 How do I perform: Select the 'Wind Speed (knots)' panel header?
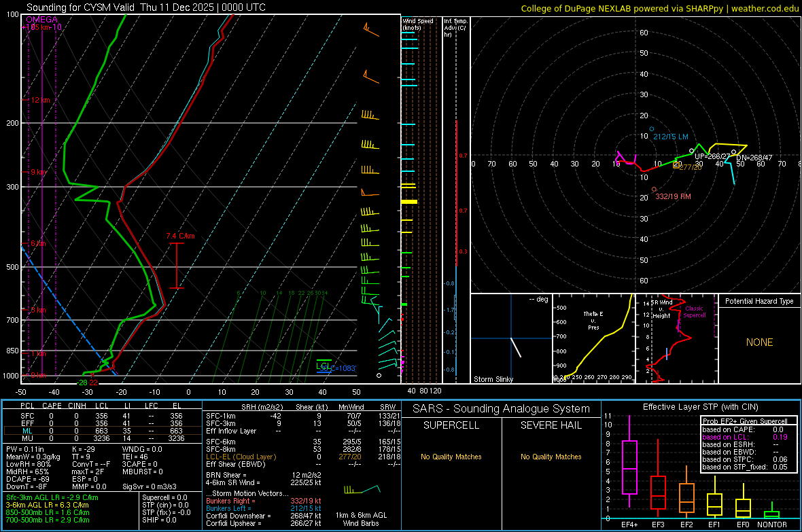click(418, 24)
